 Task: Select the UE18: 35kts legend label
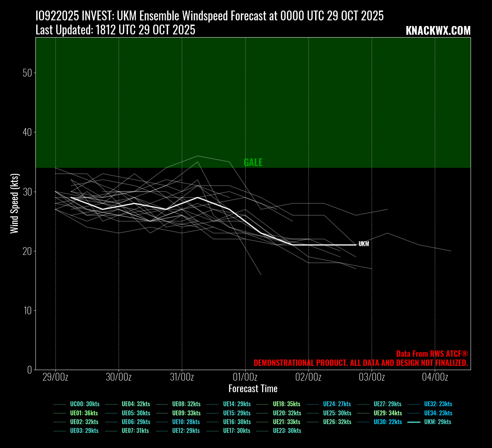tap(286, 404)
